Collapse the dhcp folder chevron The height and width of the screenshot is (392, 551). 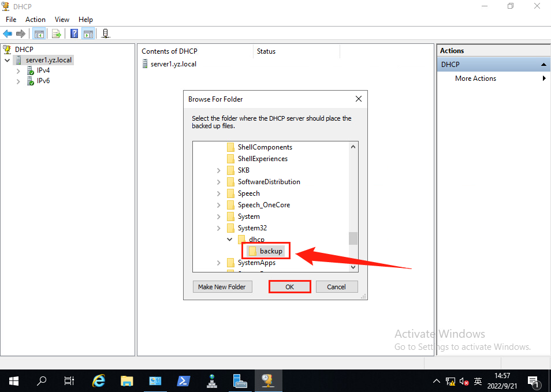click(x=230, y=240)
